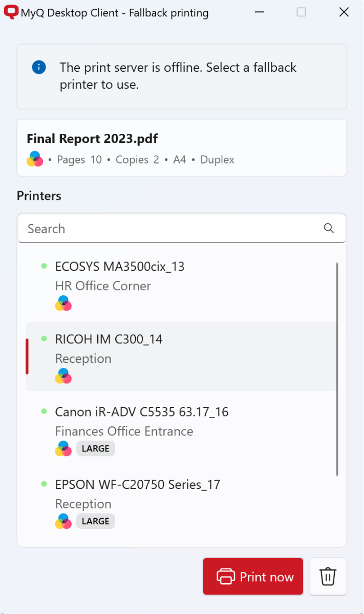Click the LARGE capacity tag of the EPSON printer

pos(95,521)
